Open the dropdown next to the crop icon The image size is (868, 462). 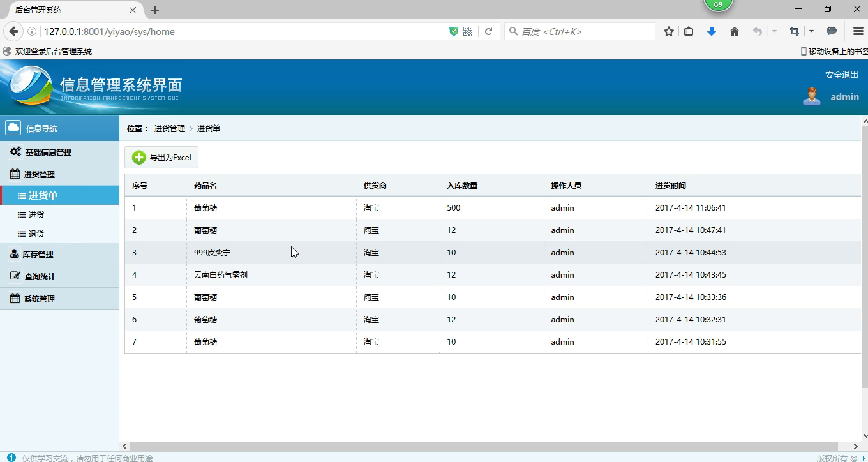[x=811, y=31]
